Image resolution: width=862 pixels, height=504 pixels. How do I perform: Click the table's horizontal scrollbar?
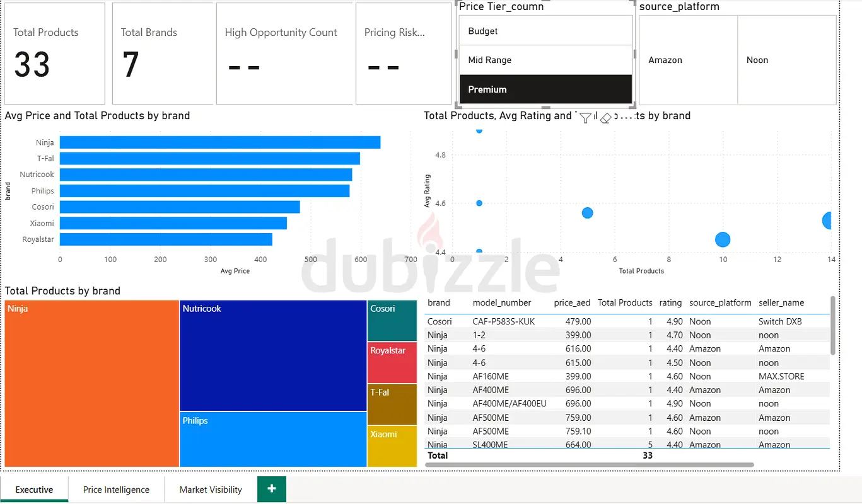tap(590, 465)
